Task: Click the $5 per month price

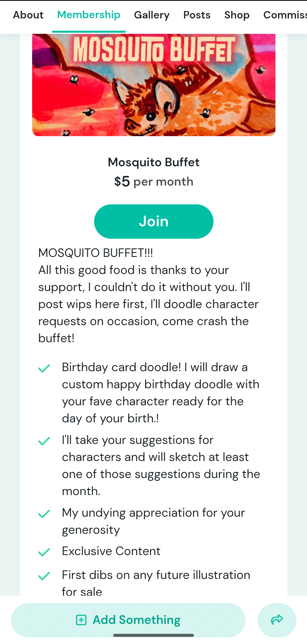Action: (x=153, y=182)
